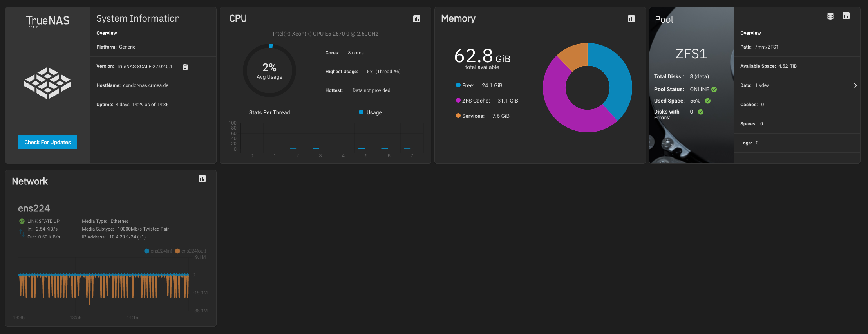
Task: Click the Total Disks 8 (data) value
Action: [699, 76]
